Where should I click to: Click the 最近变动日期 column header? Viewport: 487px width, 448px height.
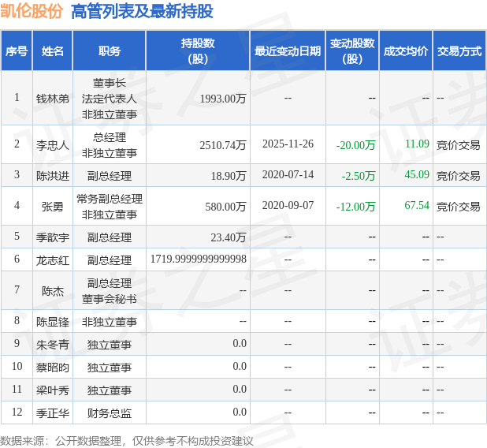[x=288, y=50]
